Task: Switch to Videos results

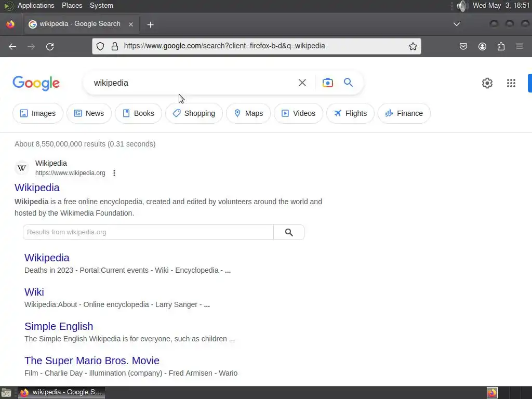Action: pos(298,113)
